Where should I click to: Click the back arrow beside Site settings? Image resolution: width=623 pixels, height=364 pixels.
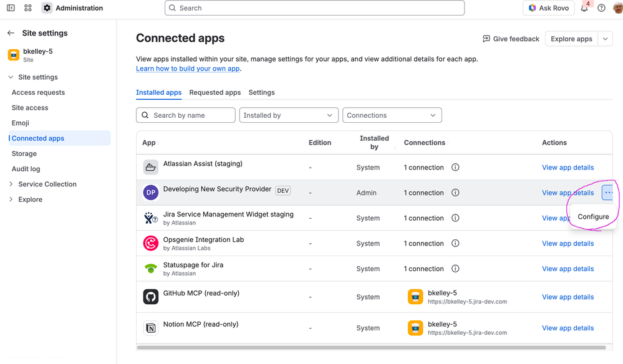(11, 33)
